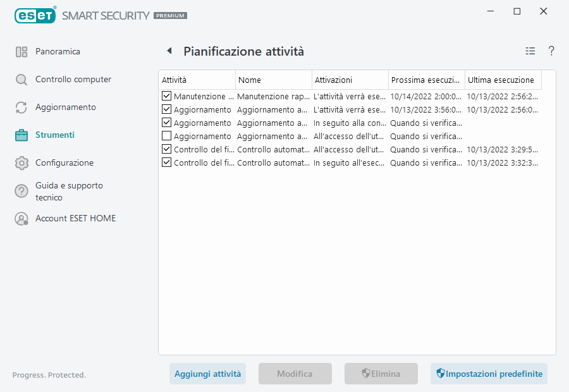Click the Controllo computer magnifier icon
Screen dimensions: 569x392
(21, 80)
